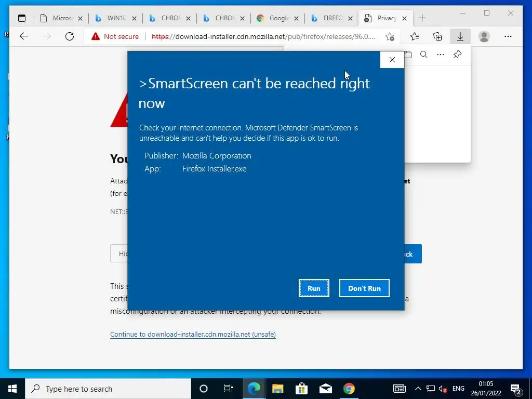The image size is (532, 399).
Task: Open File Explorer from taskbar
Action: coord(277,389)
